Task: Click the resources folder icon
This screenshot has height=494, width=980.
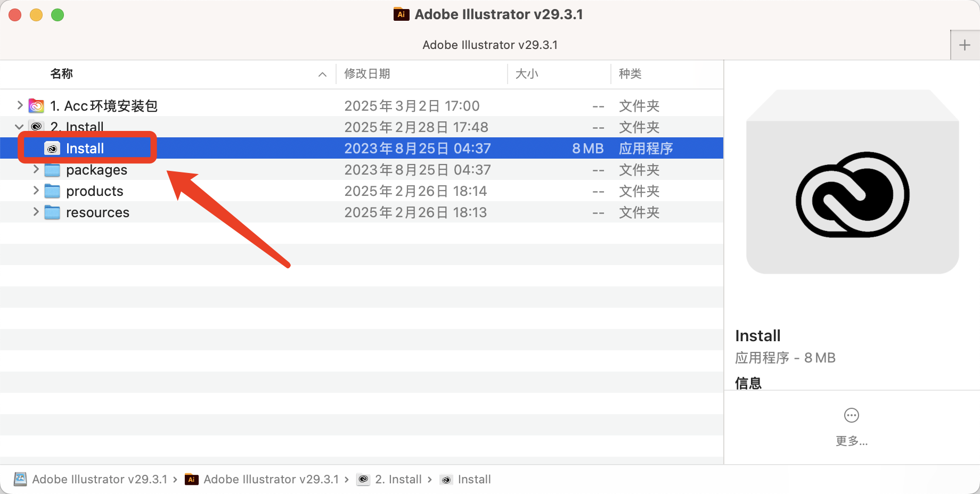Action: [52, 212]
